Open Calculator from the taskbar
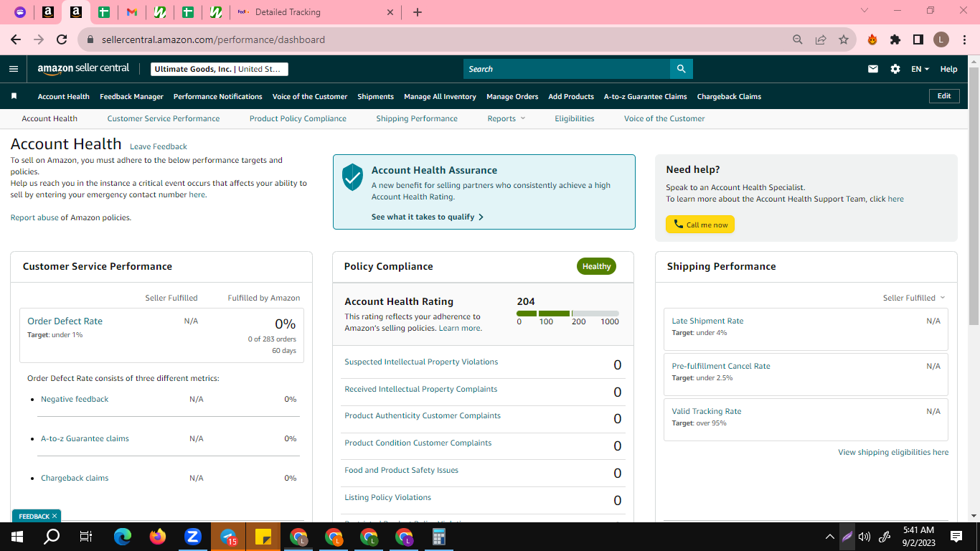 [439, 537]
